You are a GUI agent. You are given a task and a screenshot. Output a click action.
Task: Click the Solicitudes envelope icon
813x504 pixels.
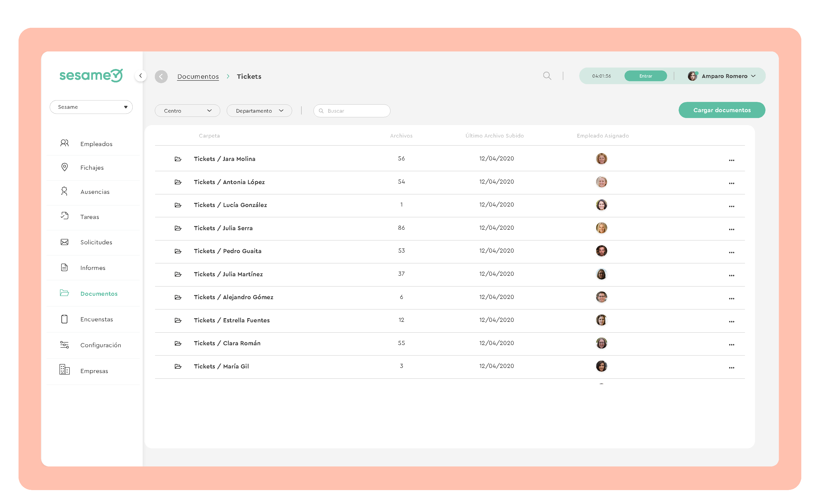click(64, 242)
